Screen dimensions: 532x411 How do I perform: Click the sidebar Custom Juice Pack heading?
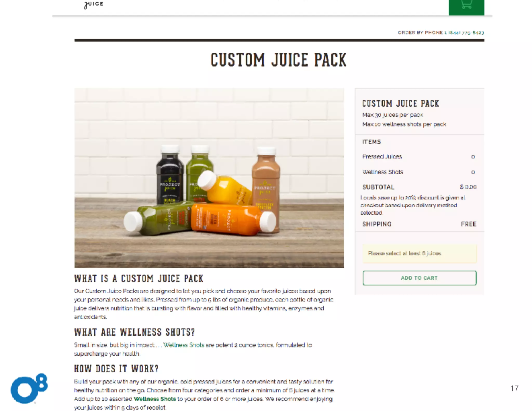(x=401, y=103)
